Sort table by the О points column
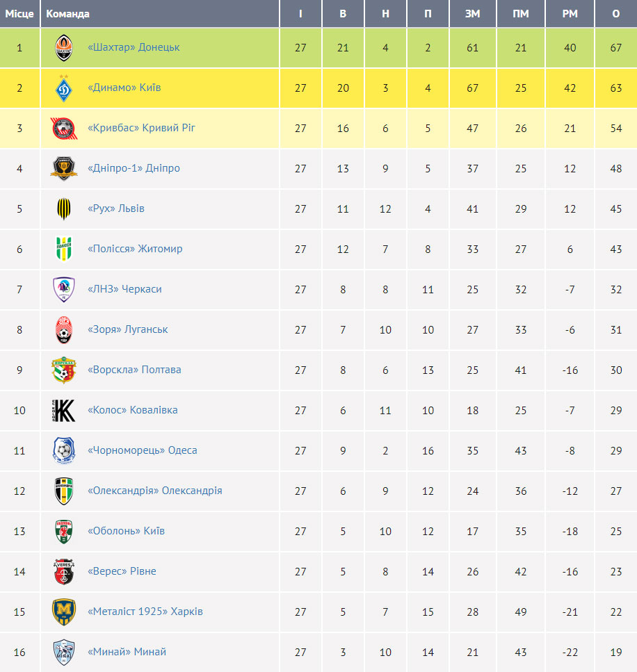637x672 pixels. 616,14
